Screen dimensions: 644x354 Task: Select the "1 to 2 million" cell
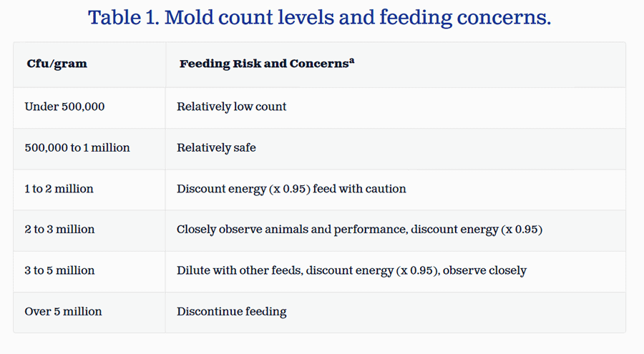pyautogui.click(x=59, y=189)
